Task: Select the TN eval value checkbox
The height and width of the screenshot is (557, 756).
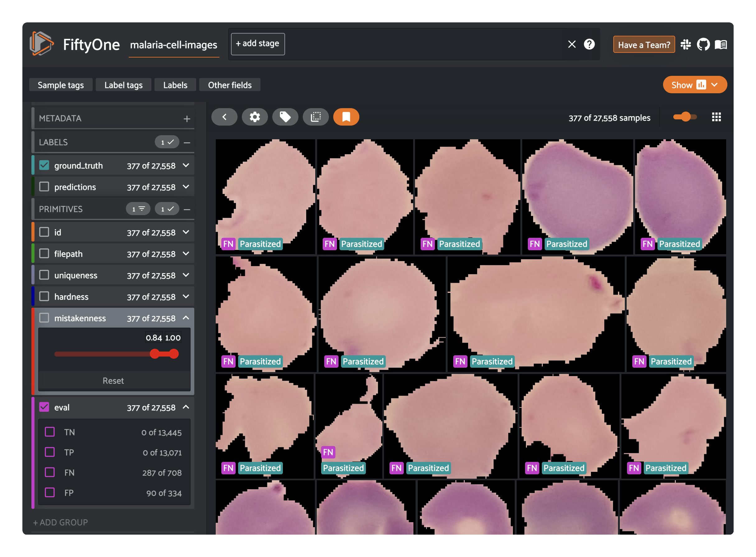Action: [50, 432]
